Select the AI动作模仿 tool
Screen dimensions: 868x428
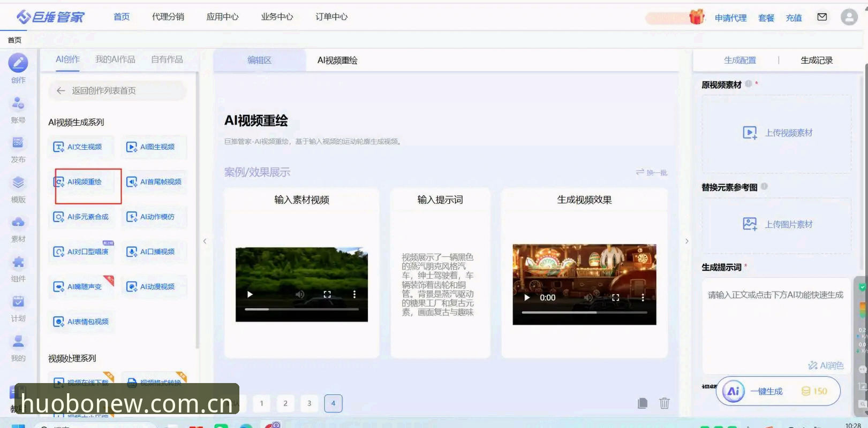[154, 217]
